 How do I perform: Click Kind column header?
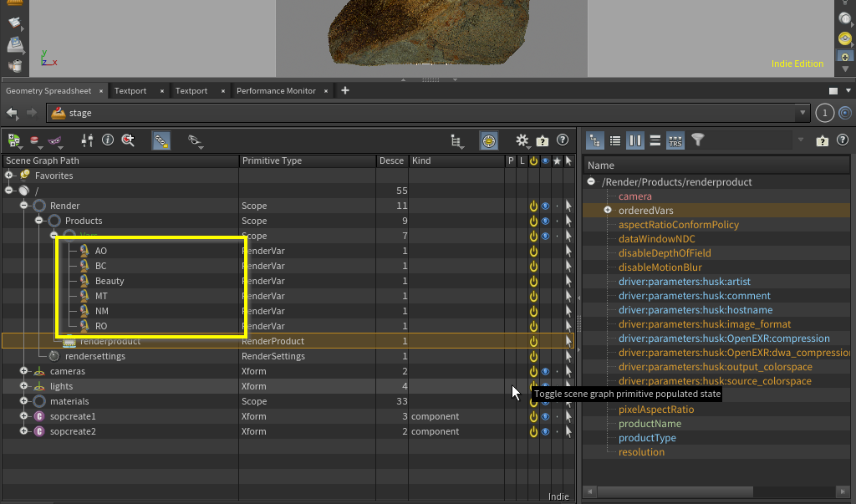click(x=457, y=160)
